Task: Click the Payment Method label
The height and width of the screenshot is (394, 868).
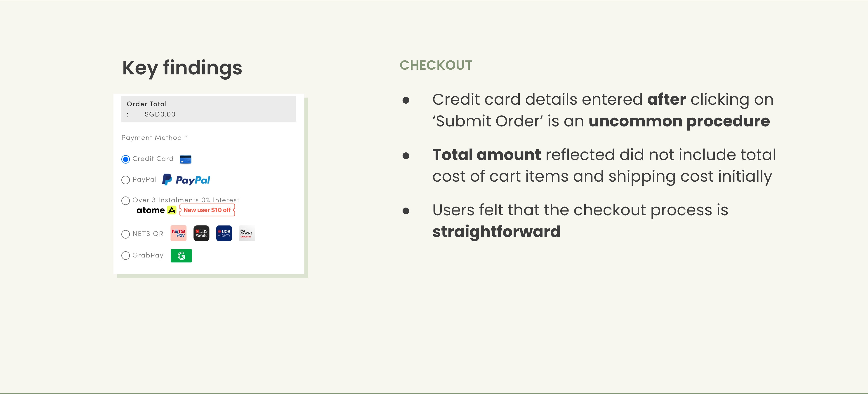Action: pos(152,138)
